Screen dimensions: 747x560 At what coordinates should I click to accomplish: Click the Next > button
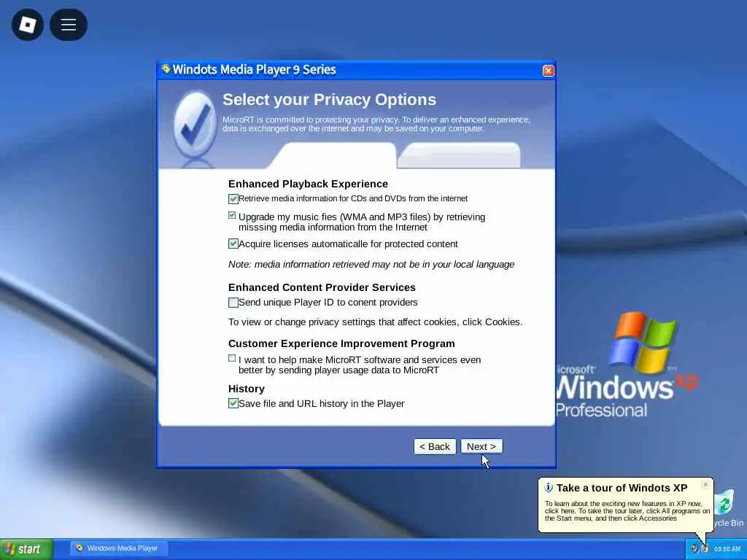tap(481, 447)
